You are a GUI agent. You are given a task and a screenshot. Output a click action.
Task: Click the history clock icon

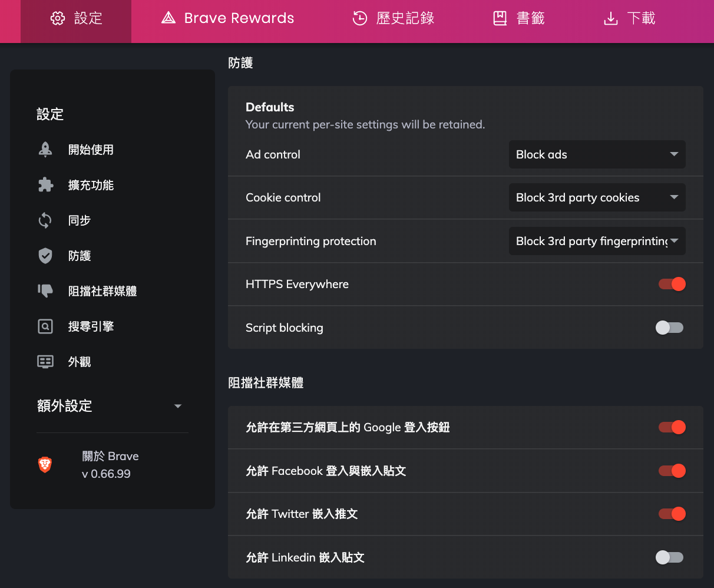(x=360, y=18)
